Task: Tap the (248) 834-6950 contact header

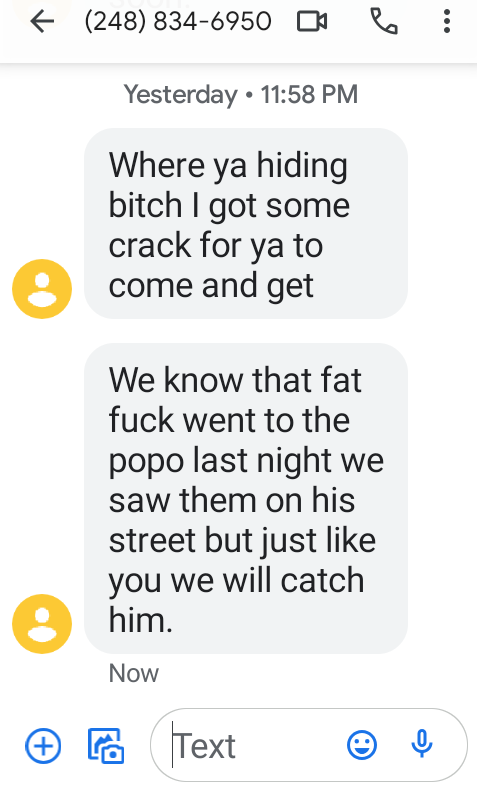Action: [178, 21]
